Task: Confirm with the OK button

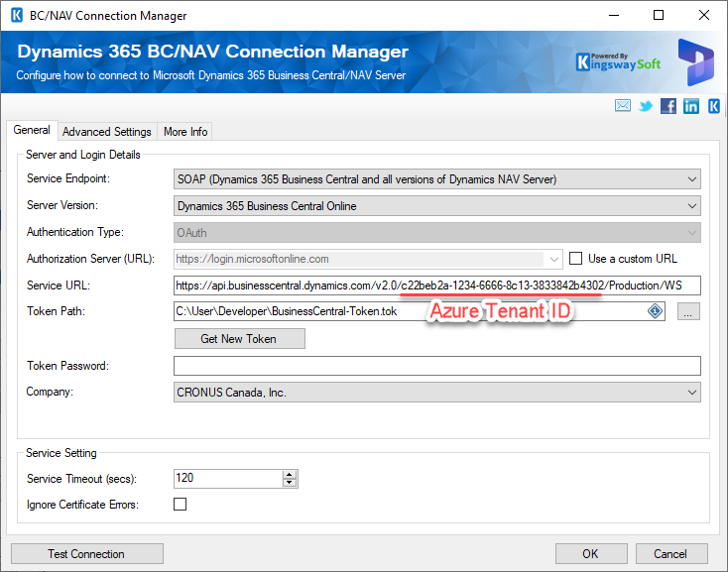Action: pyautogui.click(x=591, y=554)
